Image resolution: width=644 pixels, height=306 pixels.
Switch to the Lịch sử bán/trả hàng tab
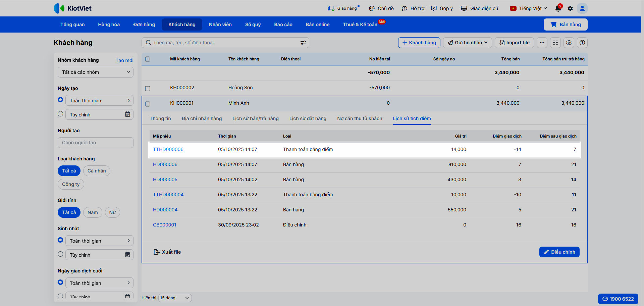click(x=256, y=118)
